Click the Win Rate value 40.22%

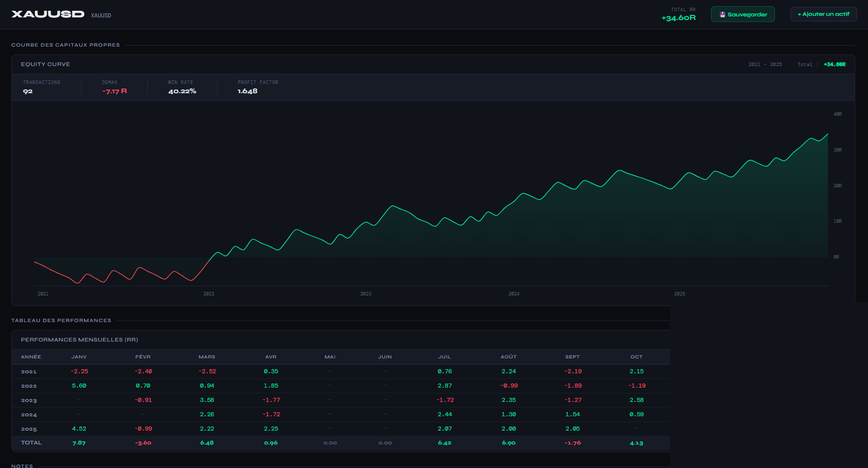182,91
